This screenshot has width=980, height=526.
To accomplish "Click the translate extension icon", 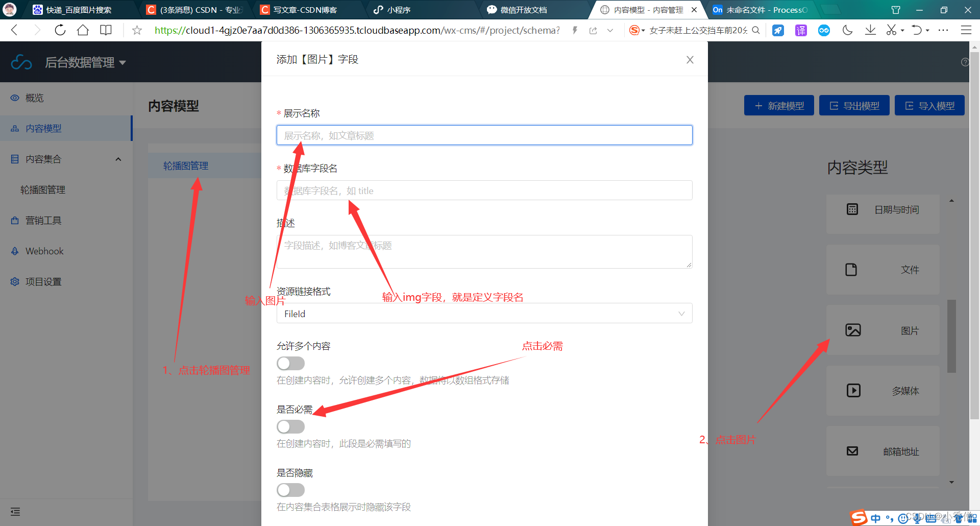I will 801,31.
